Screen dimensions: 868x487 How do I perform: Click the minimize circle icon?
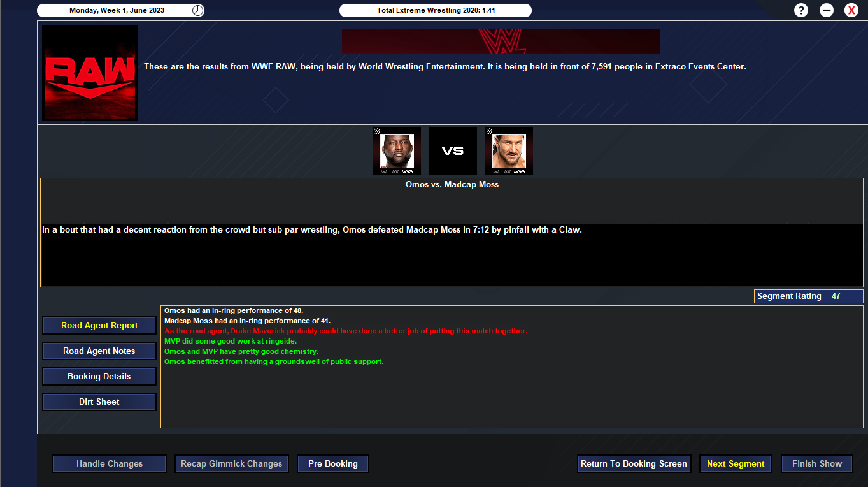(827, 10)
